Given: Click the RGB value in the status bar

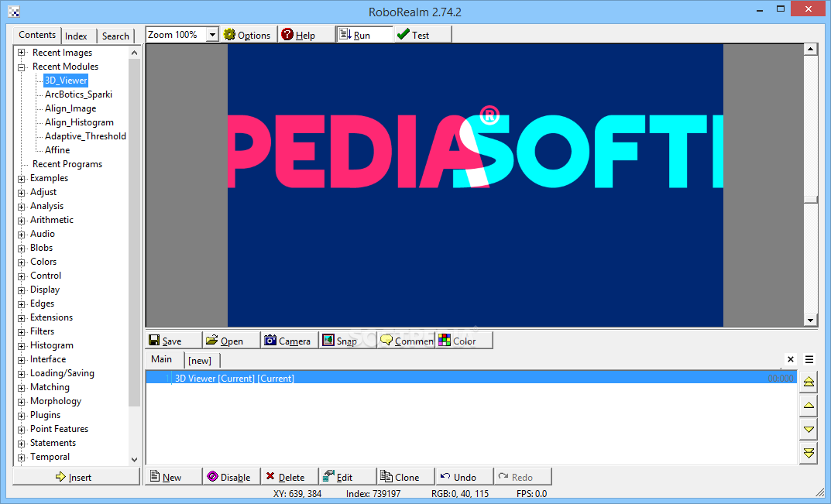Looking at the screenshot, I should tap(460, 493).
